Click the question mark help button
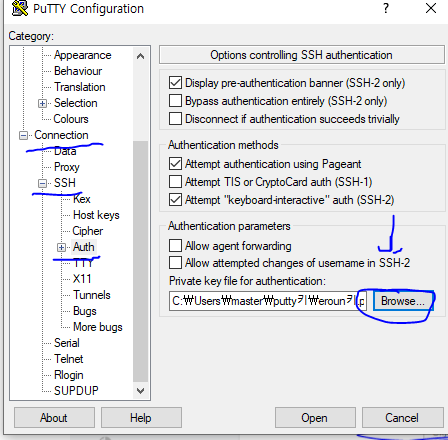This screenshot has height=440, width=448. (386, 8)
